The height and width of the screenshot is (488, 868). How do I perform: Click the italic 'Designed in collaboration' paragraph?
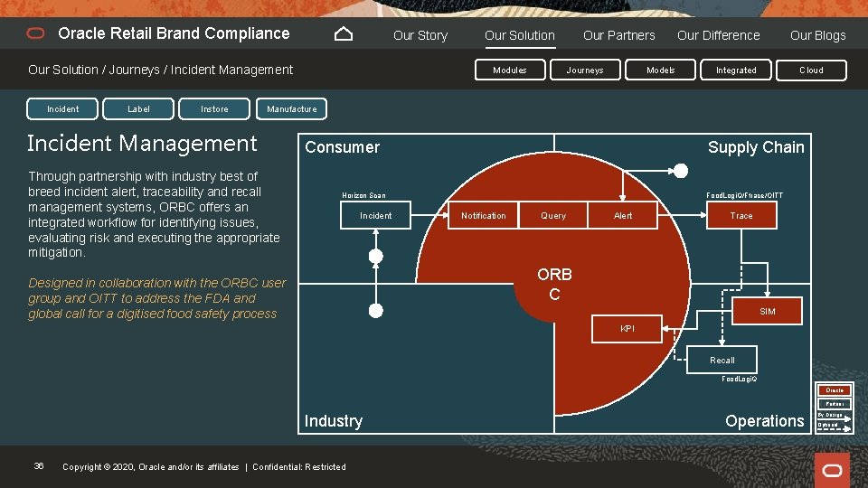coord(156,298)
